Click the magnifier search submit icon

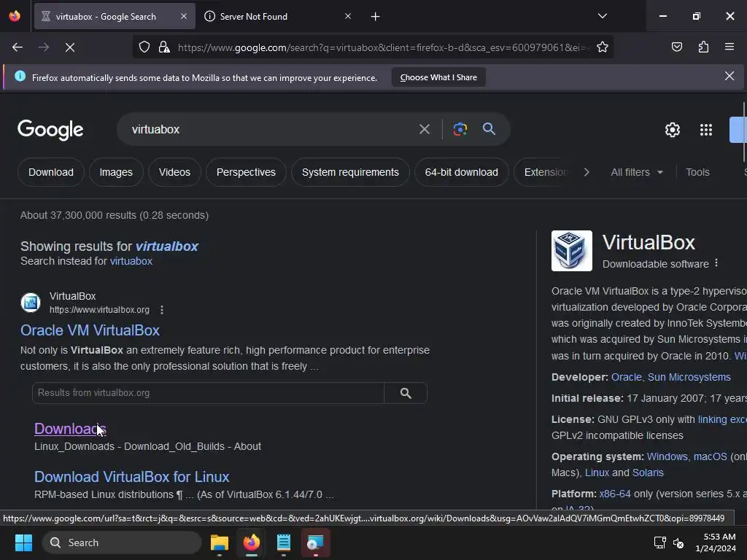(489, 128)
